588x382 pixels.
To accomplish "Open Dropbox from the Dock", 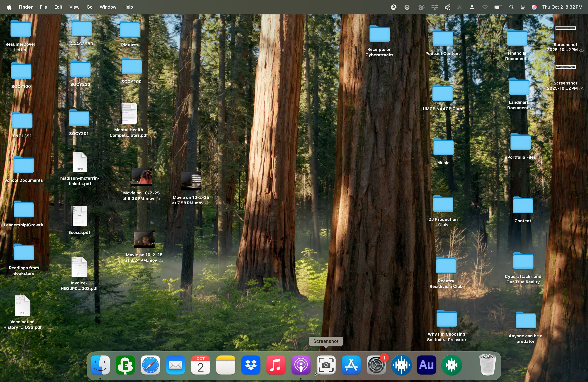I will pyautogui.click(x=251, y=365).
